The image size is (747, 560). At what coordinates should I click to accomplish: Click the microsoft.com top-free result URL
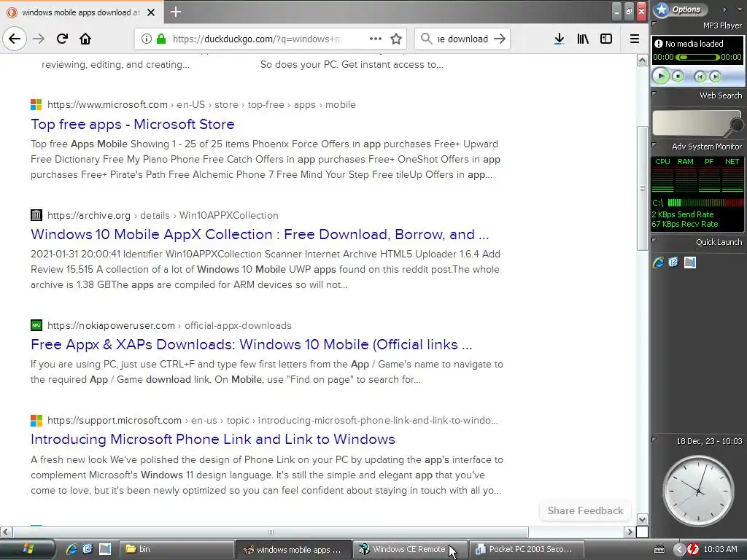click(201, 105)
